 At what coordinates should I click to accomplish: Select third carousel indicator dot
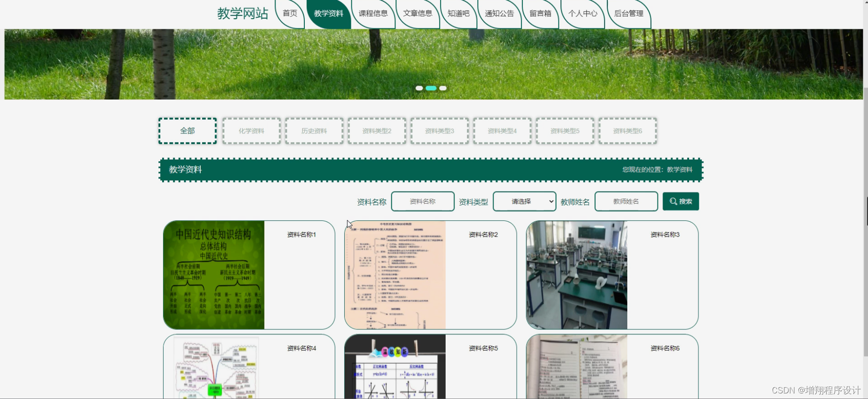point(443,88)
